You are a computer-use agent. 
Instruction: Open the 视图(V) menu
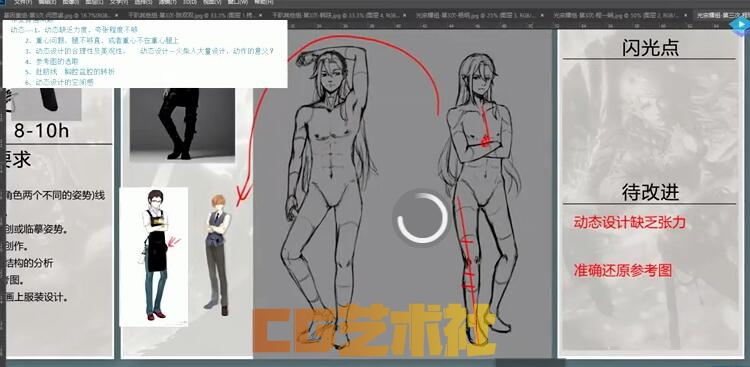212,2
